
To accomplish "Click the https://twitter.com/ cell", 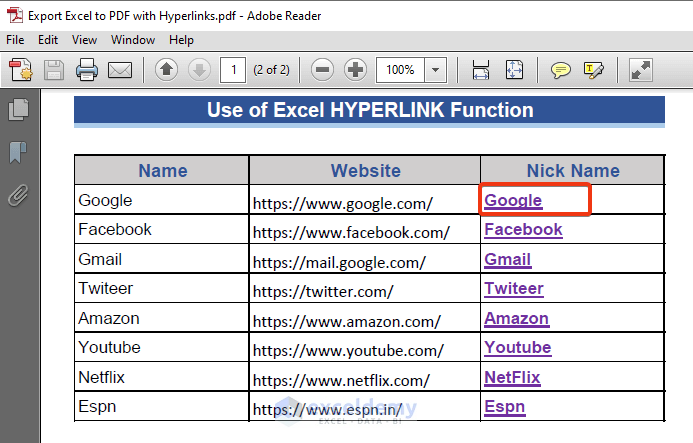I will coord(365,288).
